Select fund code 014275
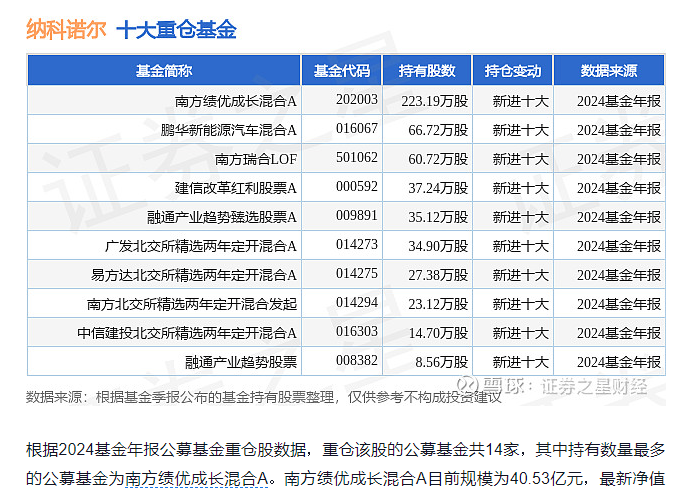Viewport: 696px width, 492px height. (x=356, y=273)
